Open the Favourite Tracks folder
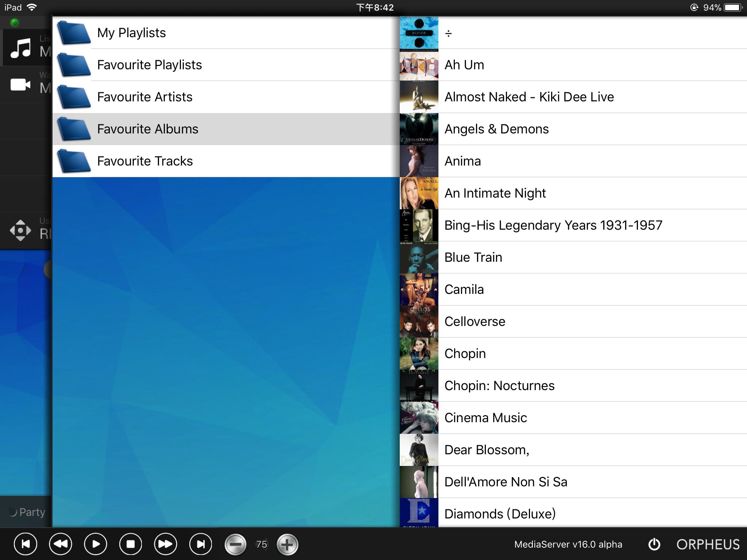This screenshot has height=560, width=747. point(226,161)
